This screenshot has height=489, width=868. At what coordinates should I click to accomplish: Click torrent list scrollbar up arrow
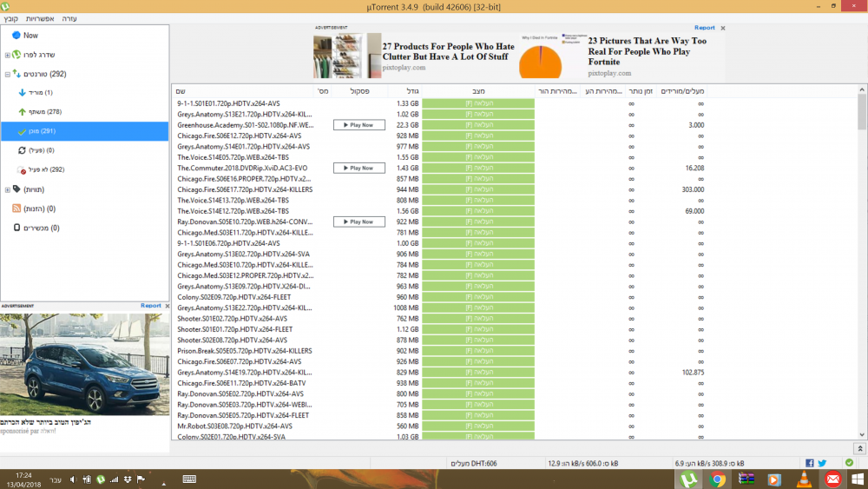pyautogui.click(x=862, y=89)
